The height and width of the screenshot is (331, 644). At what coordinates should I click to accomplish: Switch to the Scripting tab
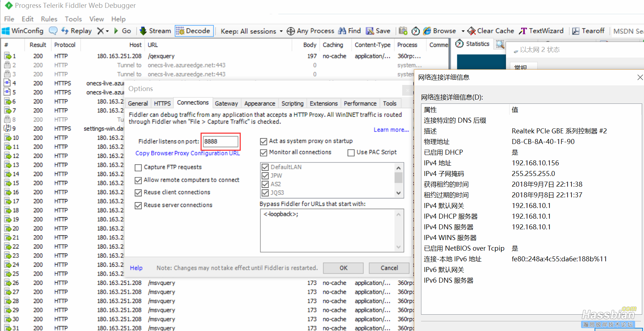(292, 103)
